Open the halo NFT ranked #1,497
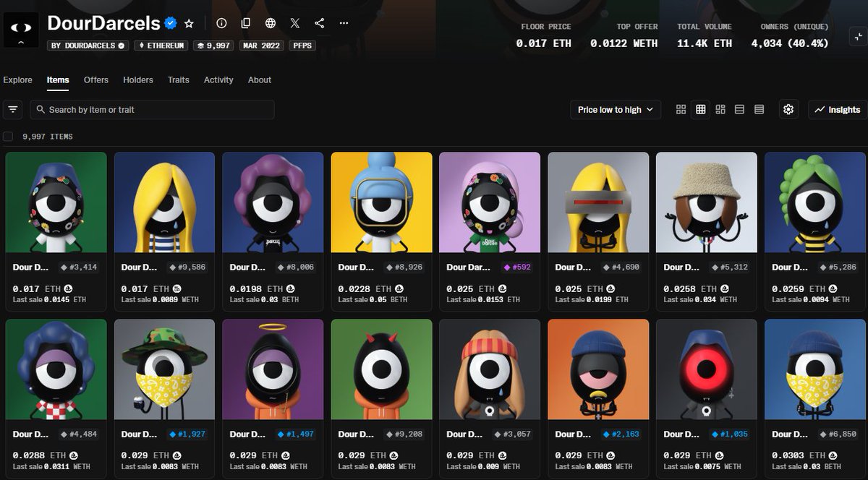Image resolution: width=868 pixels, height=480 pixels. pos(273,369)
